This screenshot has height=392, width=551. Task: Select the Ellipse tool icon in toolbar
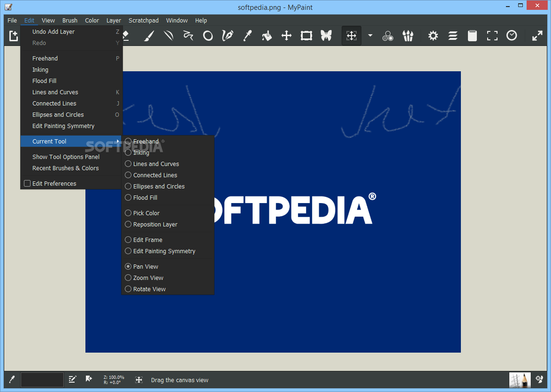(x=208, y=36)
